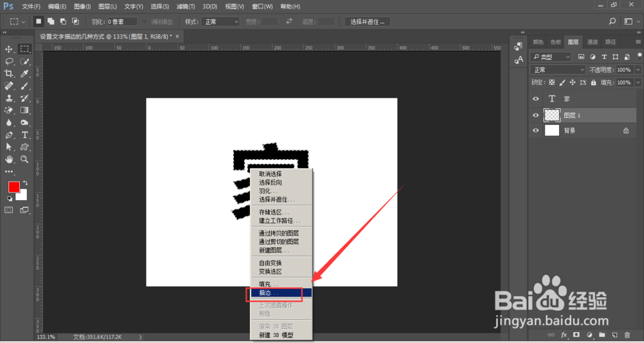Add a layer style with fx button
The image size is (644, 343).
pos(564,335)
